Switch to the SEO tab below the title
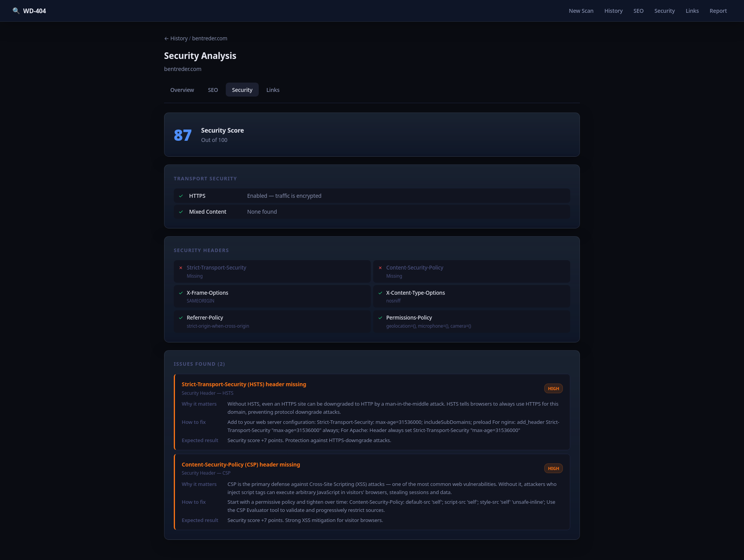The height and width of the screenshot is (560, 744). (x=213, y=90)
